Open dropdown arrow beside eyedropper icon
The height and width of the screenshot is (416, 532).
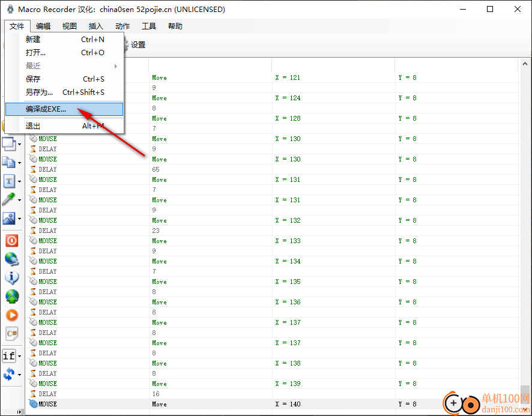(x=20, y=200)
